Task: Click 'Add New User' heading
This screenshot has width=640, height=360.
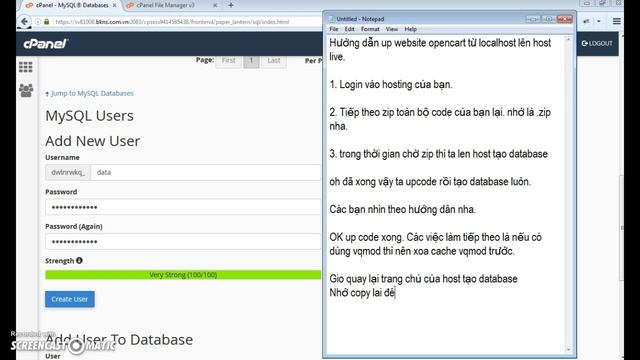Action: click(x=93, y=141)
